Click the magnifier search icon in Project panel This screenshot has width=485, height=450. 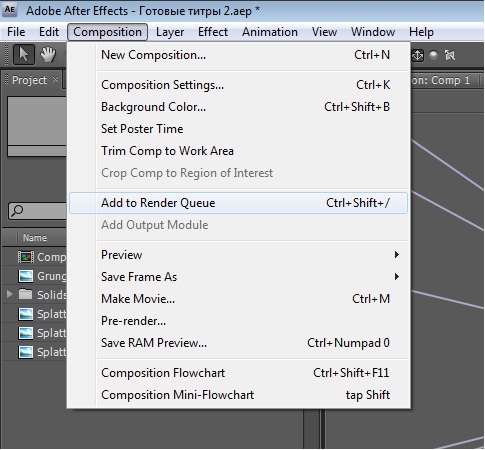(x=17, y=211)
